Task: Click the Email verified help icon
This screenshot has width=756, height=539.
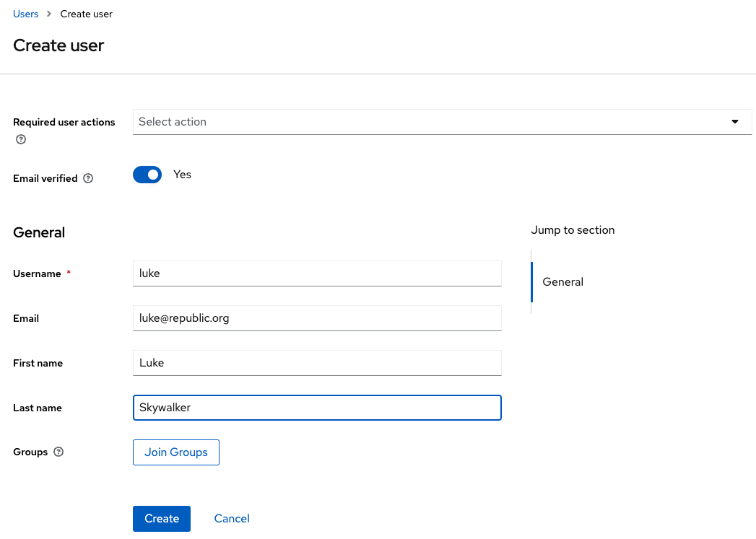Action: (x=88, y=178)
